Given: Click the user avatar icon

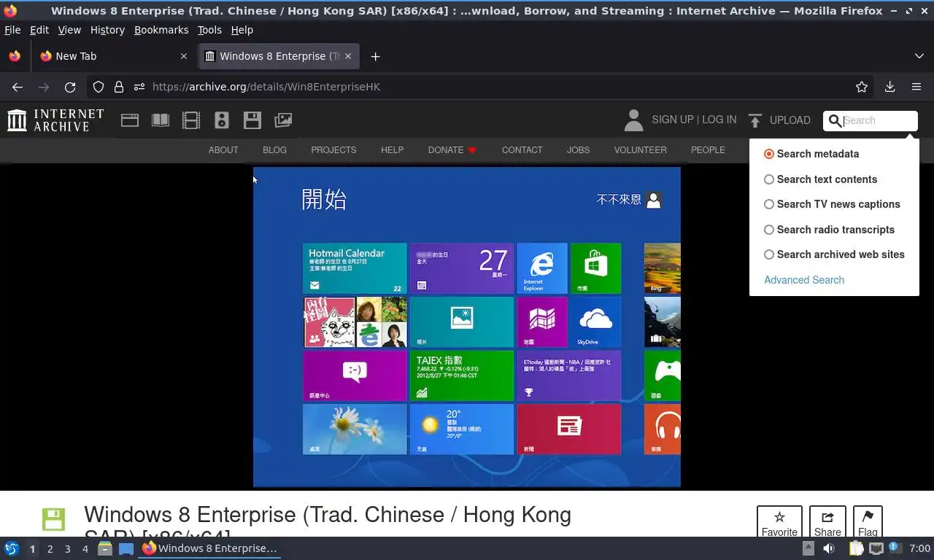Looking at the screenshot, I should tap(634, 120).
